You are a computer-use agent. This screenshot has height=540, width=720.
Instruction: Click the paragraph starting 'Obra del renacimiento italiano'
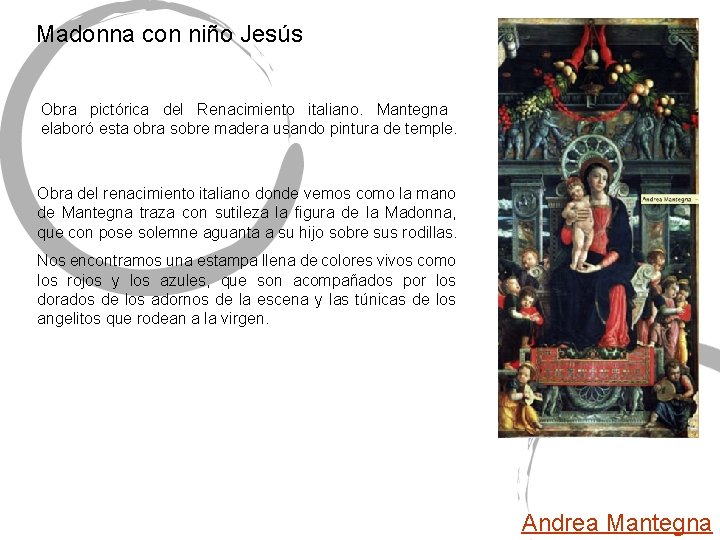tap(247, 213)
